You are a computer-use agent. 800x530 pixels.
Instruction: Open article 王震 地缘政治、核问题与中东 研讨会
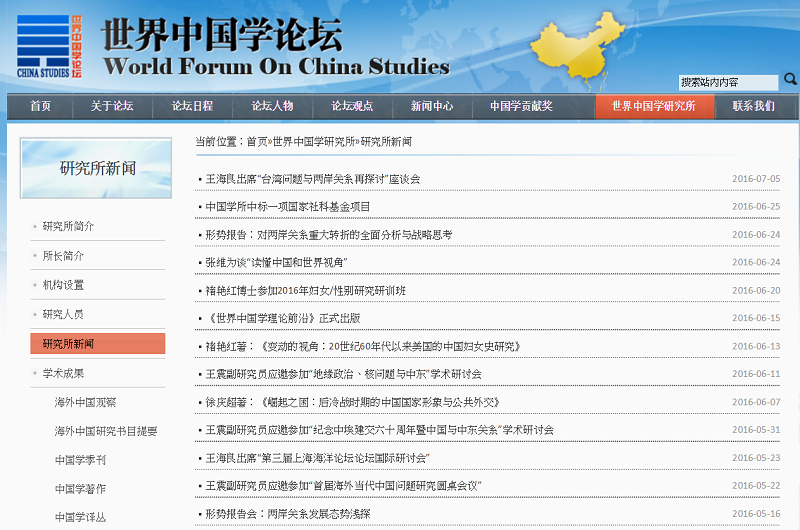pyautogui.click(x=343, y=374)
